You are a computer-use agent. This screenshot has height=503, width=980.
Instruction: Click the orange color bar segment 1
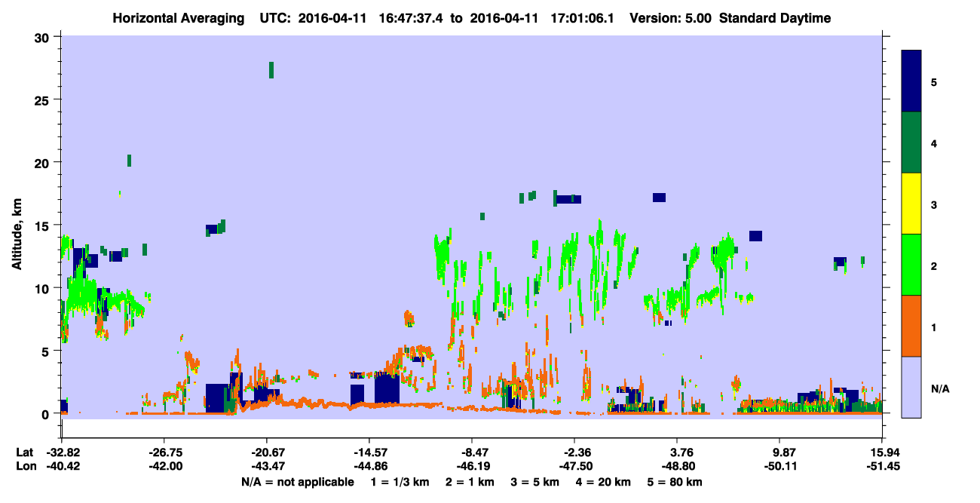tap(911, 326)
